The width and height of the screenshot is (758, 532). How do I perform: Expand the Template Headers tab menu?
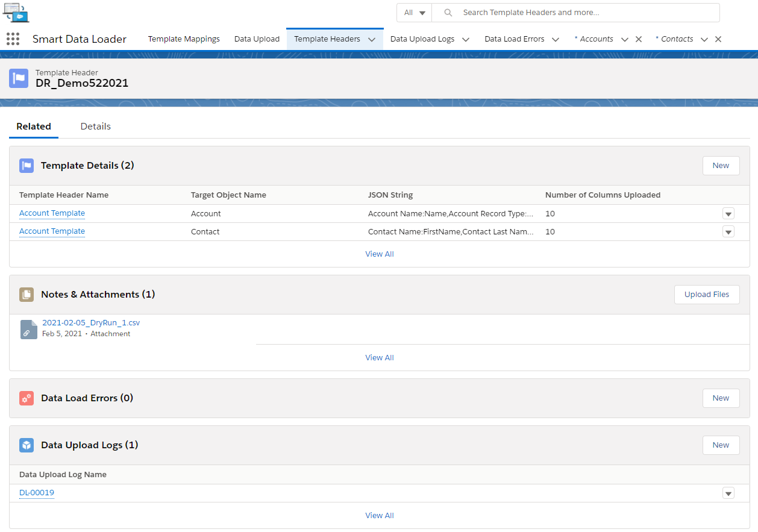pyautogui.click(x=372, y=39)
